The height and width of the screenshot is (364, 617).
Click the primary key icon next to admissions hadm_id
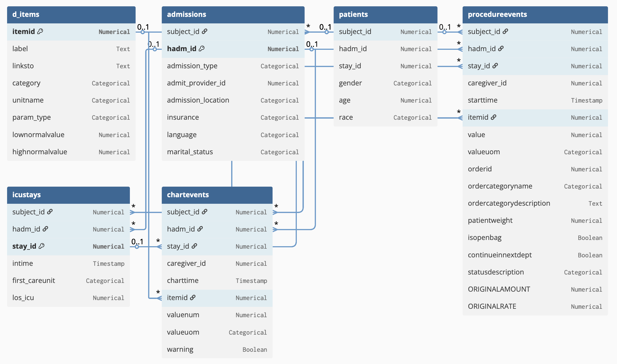(x=202, y=49)
